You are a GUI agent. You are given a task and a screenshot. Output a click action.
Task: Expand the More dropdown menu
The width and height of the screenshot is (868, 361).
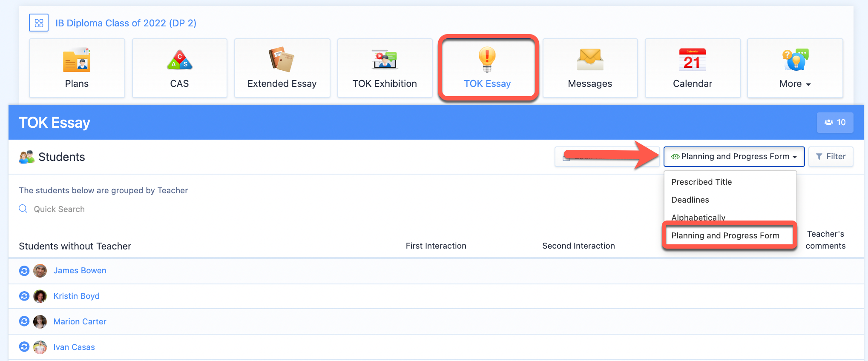(795, 68)
